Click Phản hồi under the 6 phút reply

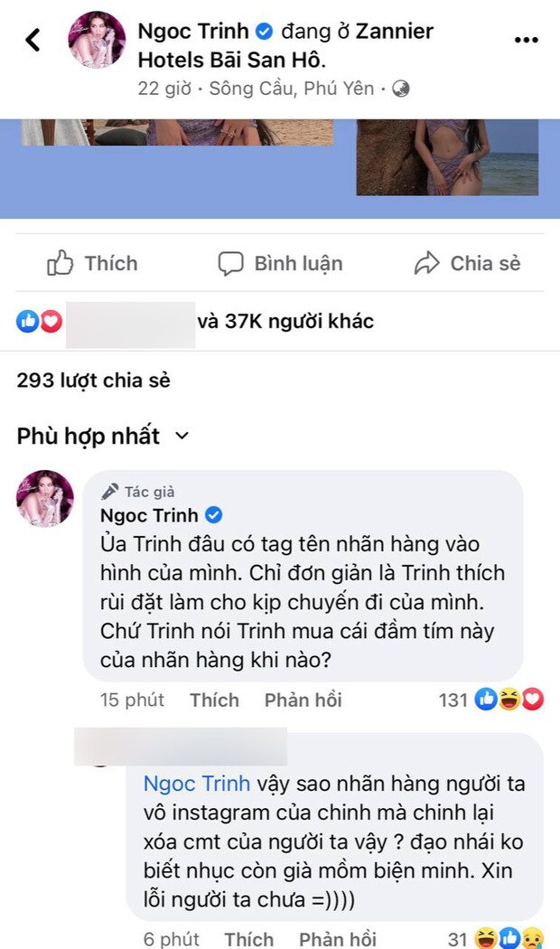coord(338,939)
